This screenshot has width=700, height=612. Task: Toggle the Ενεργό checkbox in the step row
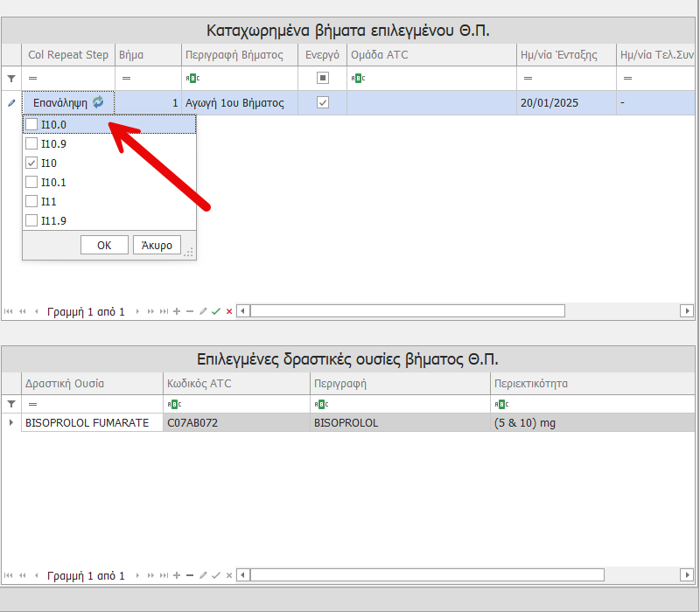pos(323,102)
